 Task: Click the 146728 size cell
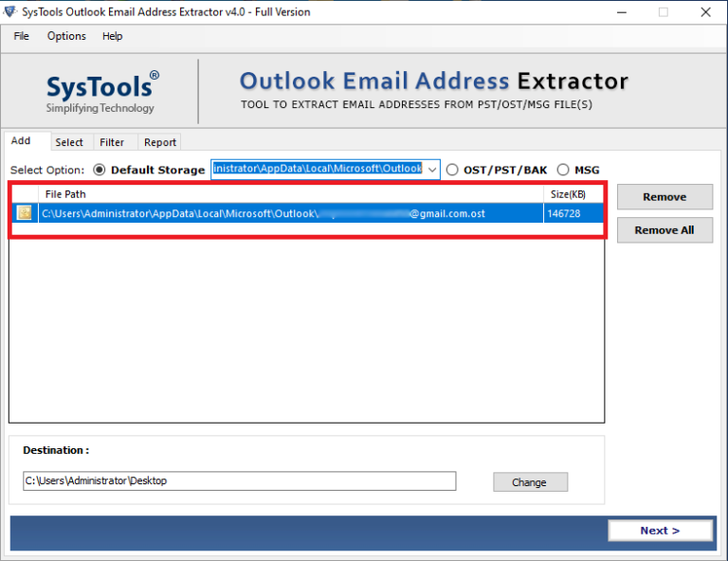pyautogui.click(x=573, y=213)
